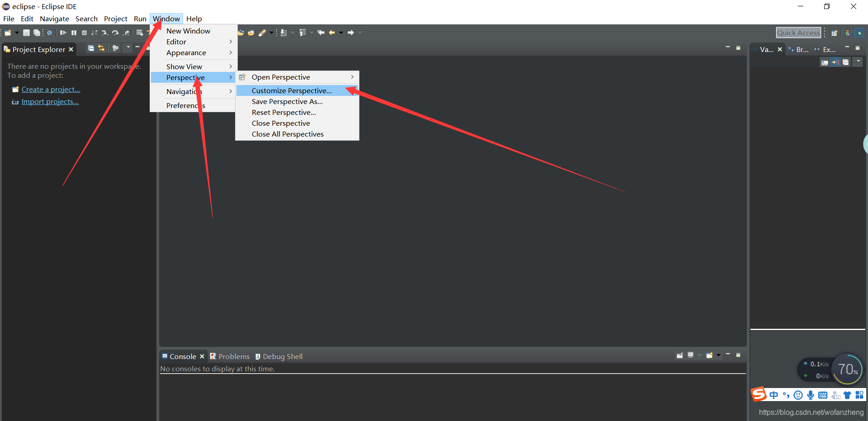Click Collapse All in Project Explorer
This screenshot has height=421, width=868.
tap(91, 48)
